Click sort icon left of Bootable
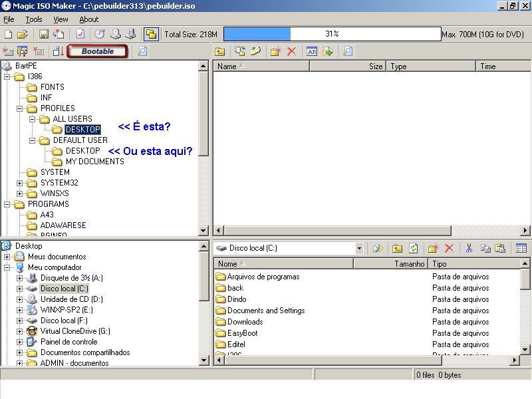 pyautogui.click(x=59, y=51)
